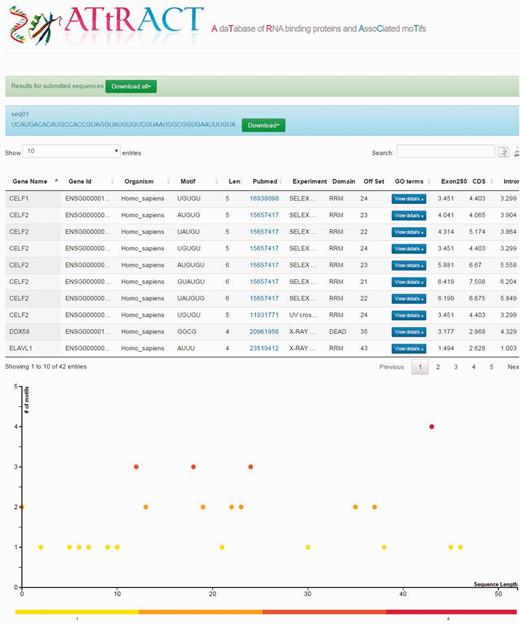520x624 pixels.
Task: Click the ELAVL1 gene name cell
Action: coord(21,349)
